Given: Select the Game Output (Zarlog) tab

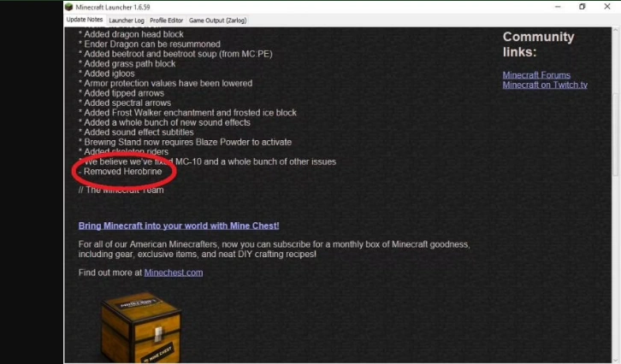Looking at the screenshot, I should pyautogui.click(x=217, y=21).
